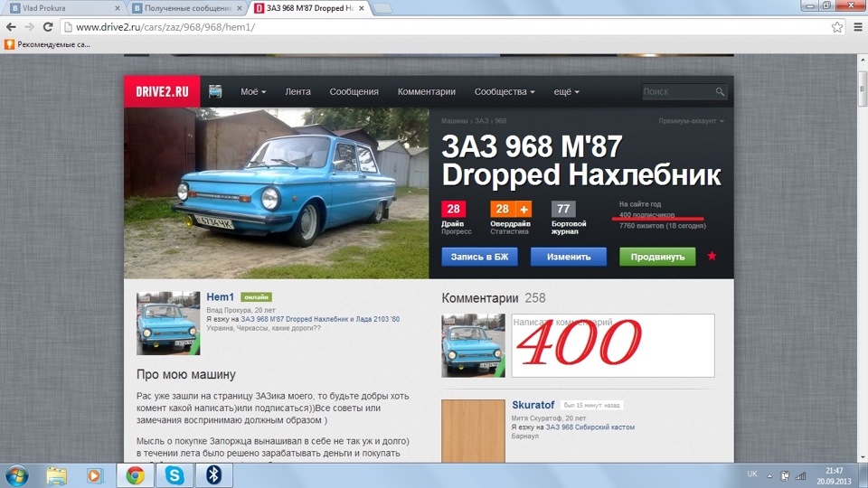Click Машины breadcrumb link

tap(455, 120)
